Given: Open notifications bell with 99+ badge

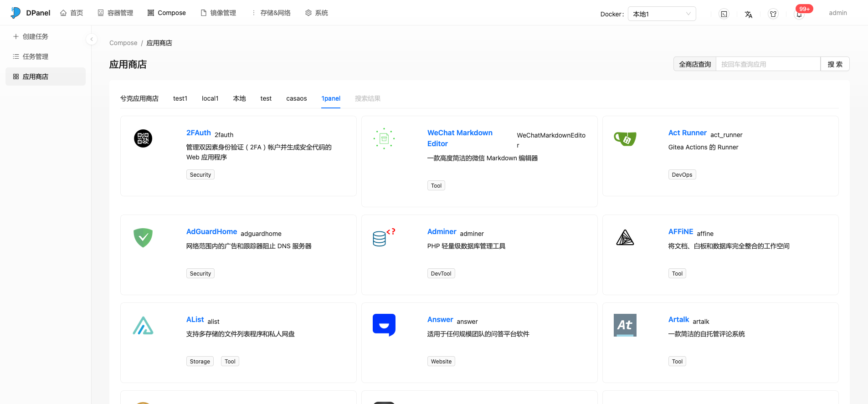Looking at the screenshot, I should (799, 14).
